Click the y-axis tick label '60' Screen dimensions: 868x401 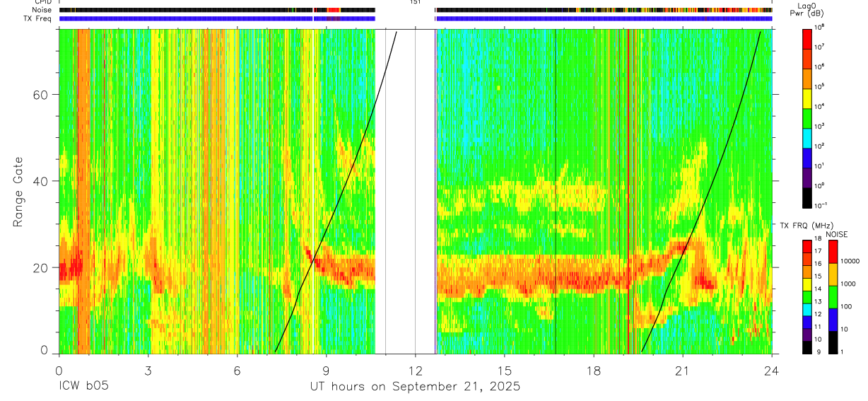(x=40, y=95)
